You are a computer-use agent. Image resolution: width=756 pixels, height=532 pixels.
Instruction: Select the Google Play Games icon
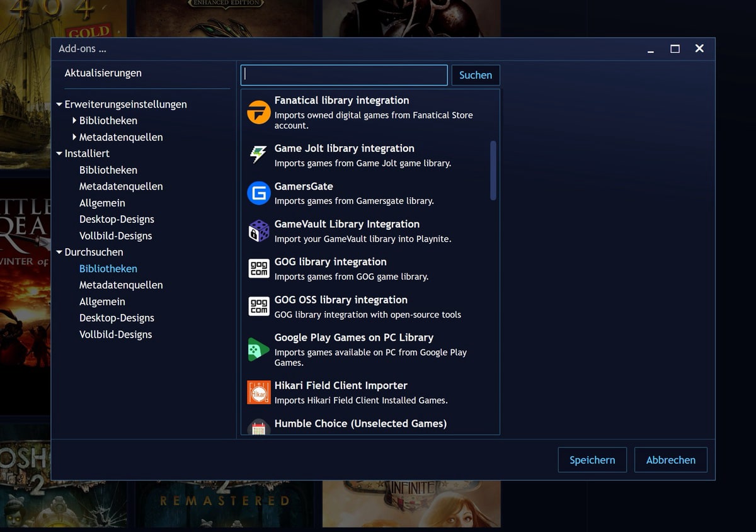tap(258, 349)
